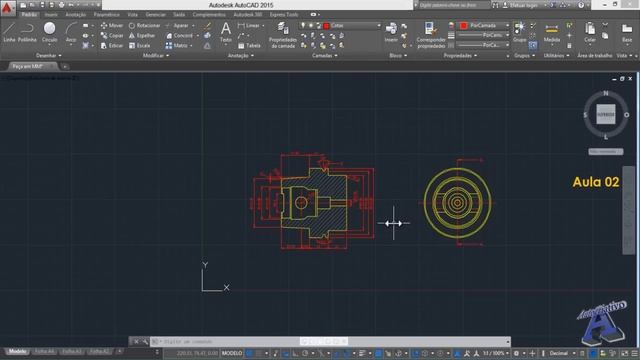This screenshot has height=360, width=640.
Task: Click the Grupo (Group) tool
Action: [520, 32]
